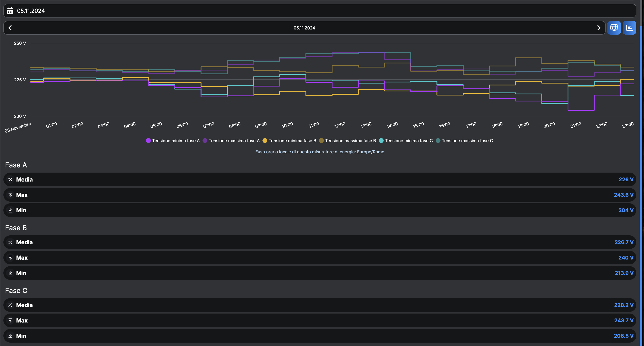Click the Europe/Rome timezone note
The image size is (644, 346).
point(319,152)
